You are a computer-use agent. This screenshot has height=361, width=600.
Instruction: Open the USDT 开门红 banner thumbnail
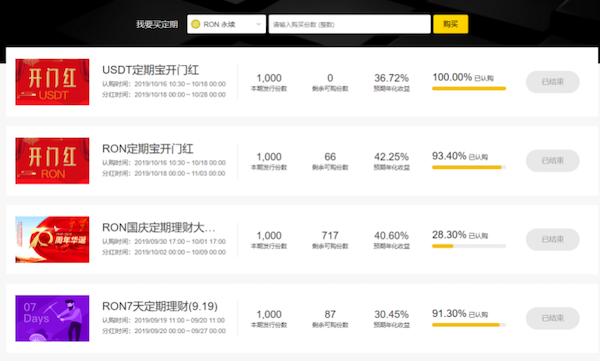click(x=52, y=82)
